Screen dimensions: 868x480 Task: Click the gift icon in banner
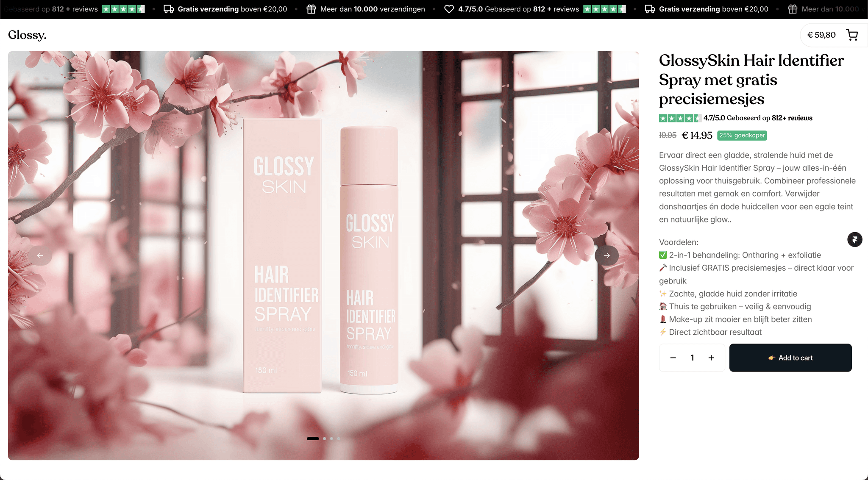pyautogui.click(x=311, y=9)
